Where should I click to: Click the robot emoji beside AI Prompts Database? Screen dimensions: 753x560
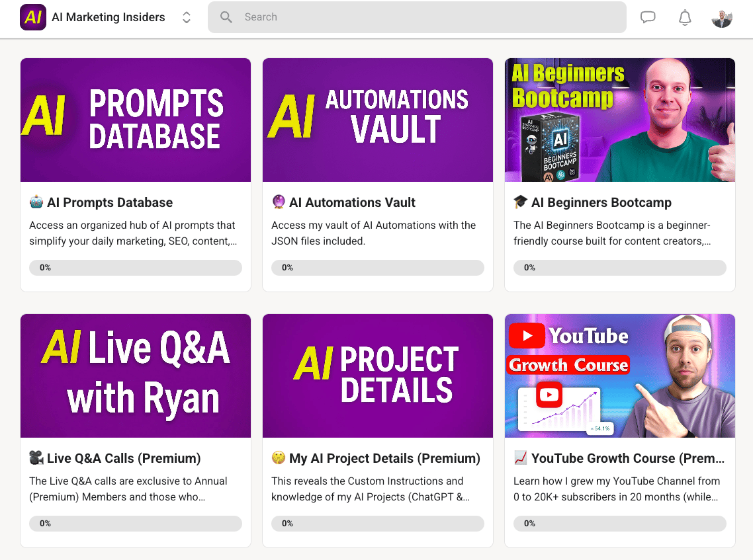(x=36, y=202)
